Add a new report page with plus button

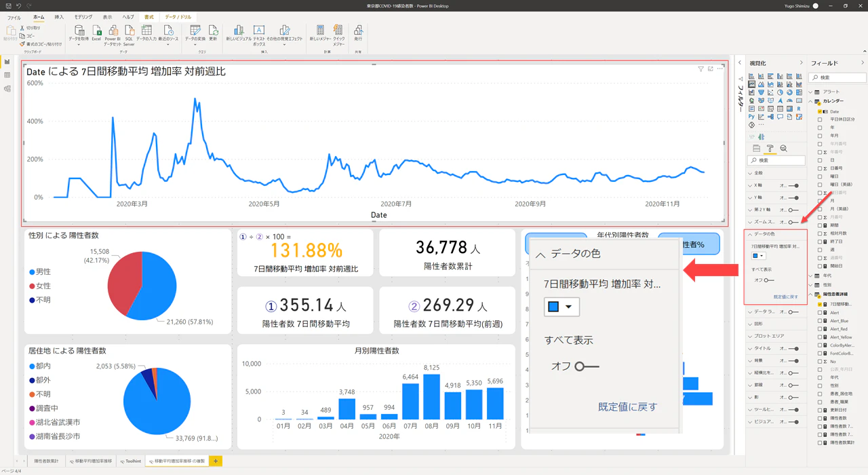[216, 461]
